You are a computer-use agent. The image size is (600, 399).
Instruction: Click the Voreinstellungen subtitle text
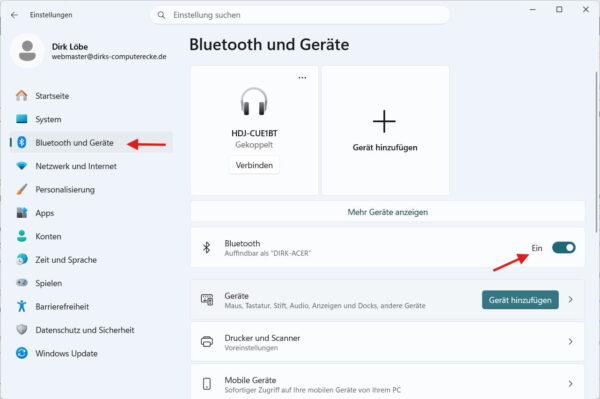(x=251, y=348)
